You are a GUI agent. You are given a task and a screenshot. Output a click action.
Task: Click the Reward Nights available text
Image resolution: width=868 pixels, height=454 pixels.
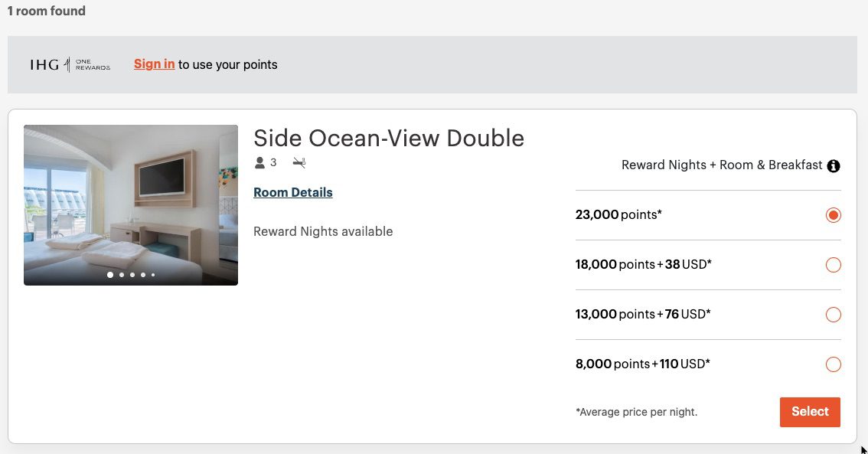323,231
